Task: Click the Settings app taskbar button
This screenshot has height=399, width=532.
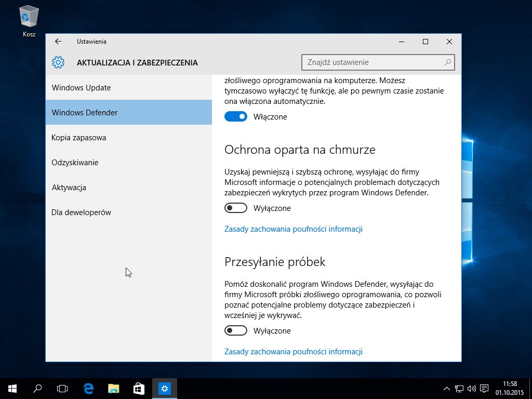Action: (165, 389)
